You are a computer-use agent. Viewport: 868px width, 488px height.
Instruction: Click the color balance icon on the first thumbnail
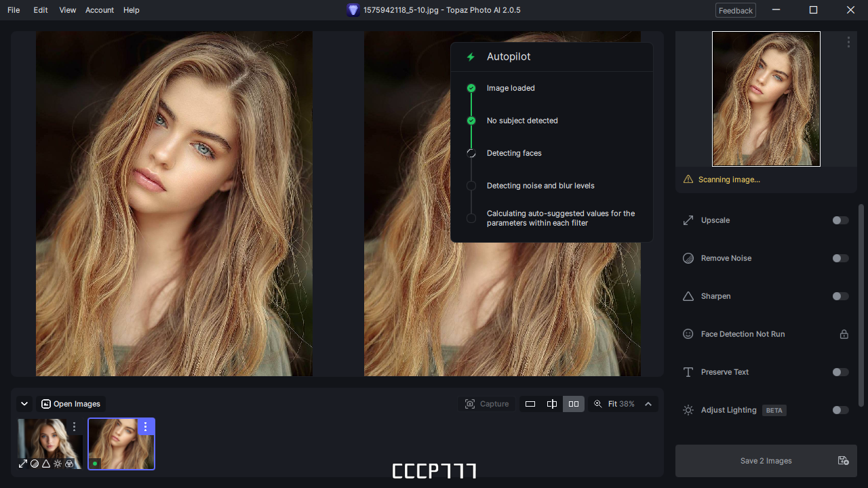click(69, 464)
